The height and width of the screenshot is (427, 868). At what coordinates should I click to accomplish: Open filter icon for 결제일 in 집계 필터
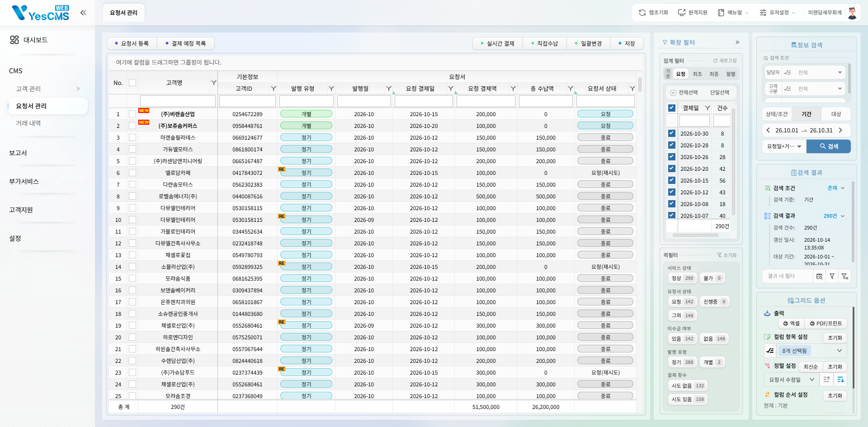707,108
